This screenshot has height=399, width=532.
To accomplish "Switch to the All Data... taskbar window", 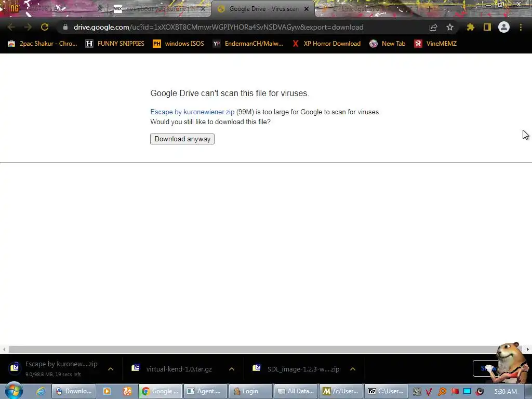I will tap(296, 391).
